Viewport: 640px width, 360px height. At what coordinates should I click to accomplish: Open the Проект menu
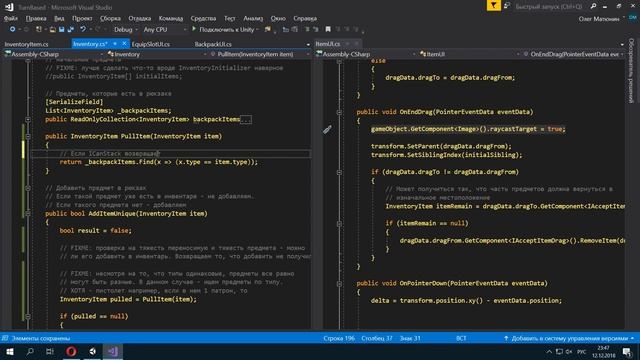click(82, 18)
